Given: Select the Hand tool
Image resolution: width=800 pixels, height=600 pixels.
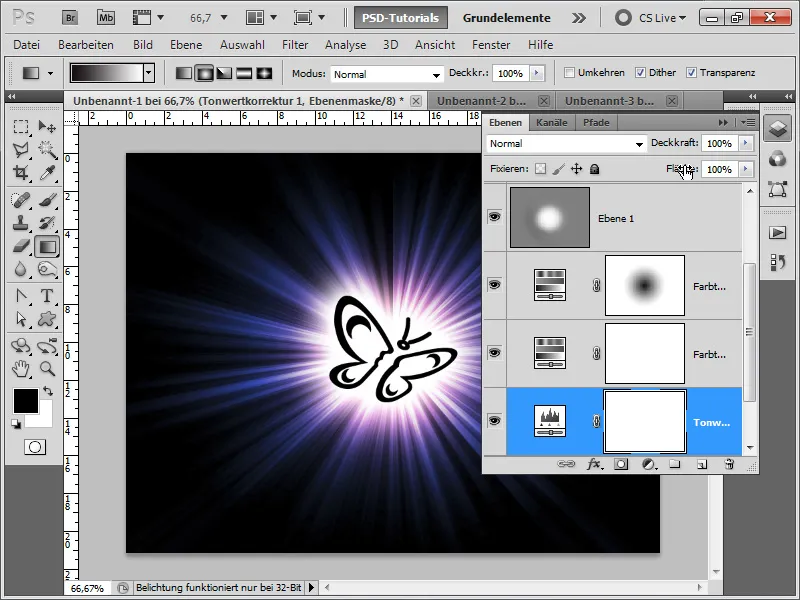Looking at the screenshot, I should click(x=21, y=368).
